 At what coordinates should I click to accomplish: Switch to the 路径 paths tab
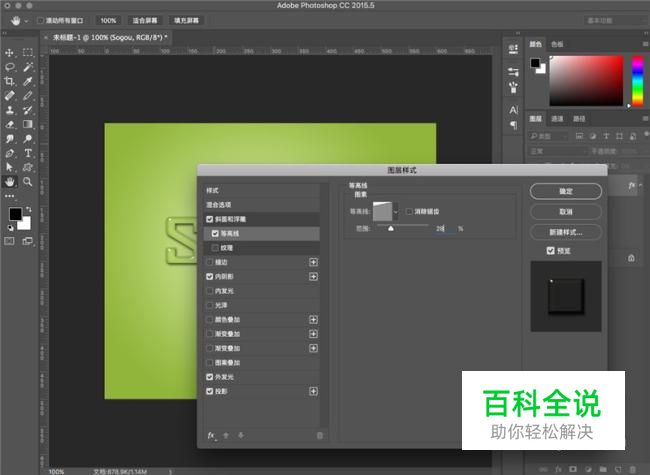tap(579, 119)
